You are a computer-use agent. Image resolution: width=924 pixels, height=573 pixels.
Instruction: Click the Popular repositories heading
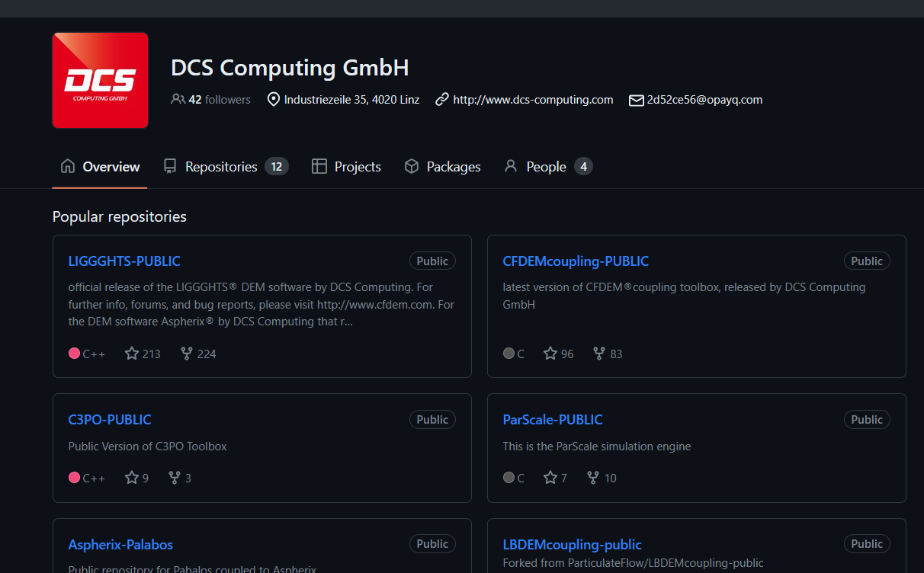point(120,217)
